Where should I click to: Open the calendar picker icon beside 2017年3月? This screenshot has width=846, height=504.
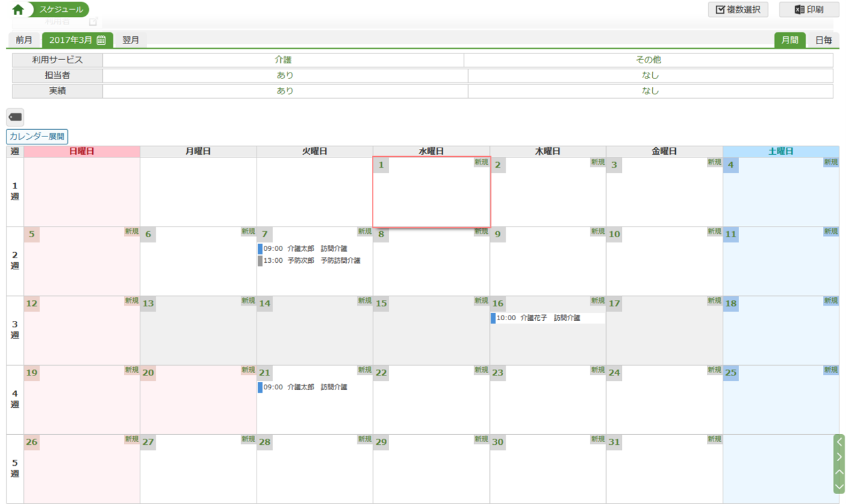tap(101, 40)
